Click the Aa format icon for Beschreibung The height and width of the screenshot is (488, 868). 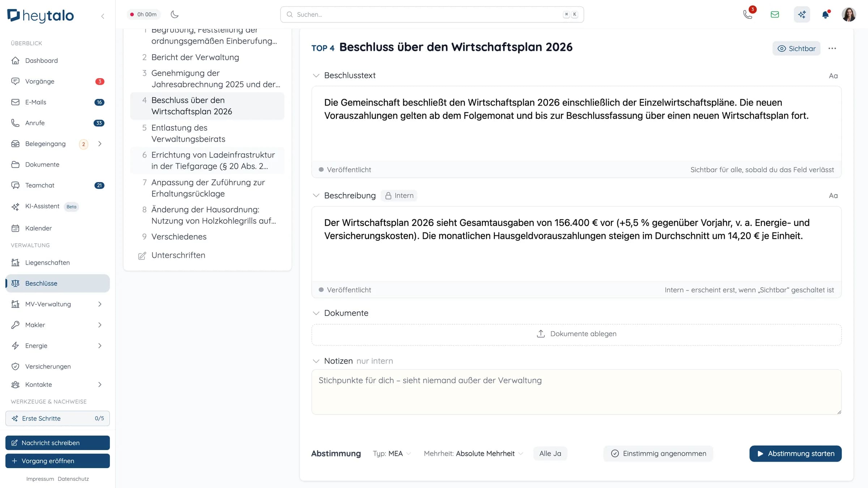tap(833, 196)
